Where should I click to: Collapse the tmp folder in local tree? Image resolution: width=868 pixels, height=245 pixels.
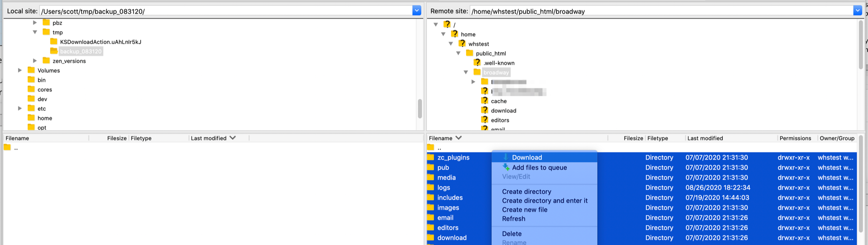pos(35,32)
